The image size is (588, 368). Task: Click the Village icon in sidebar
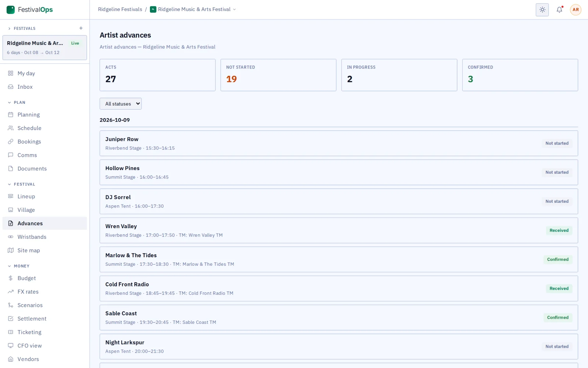11,210
